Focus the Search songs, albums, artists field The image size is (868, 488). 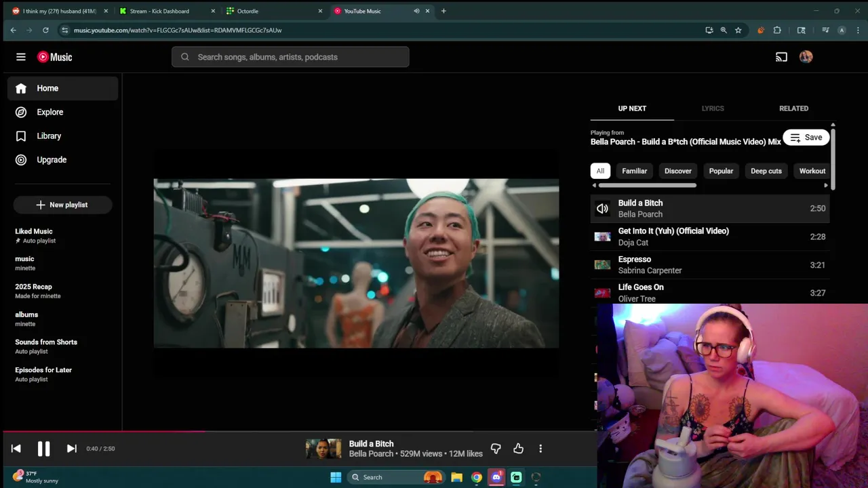click(290, 57)
